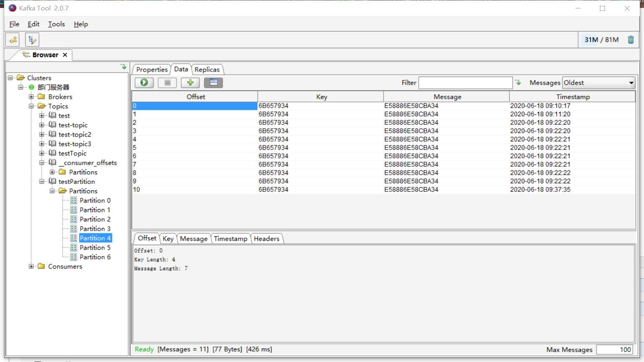Image resolution: width=644 pixels, height=362 pixels.
Task: Select Partition 3 in tree
Action: 95,229
